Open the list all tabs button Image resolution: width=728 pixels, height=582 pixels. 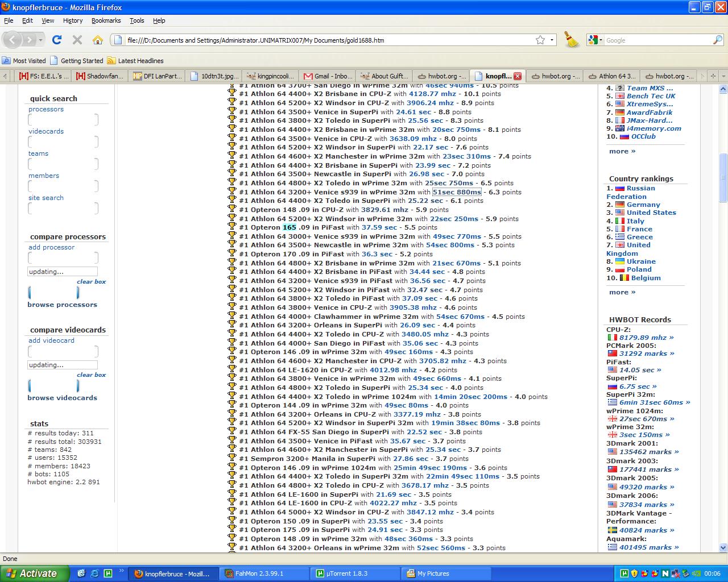point(722,76)
